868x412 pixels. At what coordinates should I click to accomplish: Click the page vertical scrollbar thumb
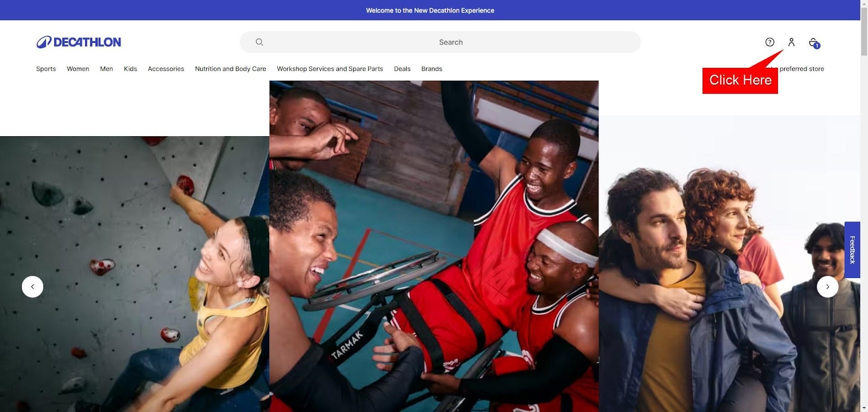point(864,33)
